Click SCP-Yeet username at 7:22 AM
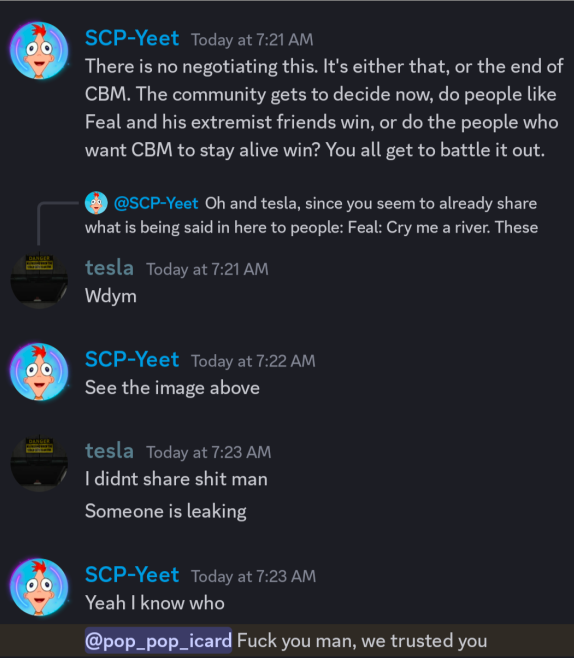The width and height of the screenshot is (574, 658). (132, 360)
